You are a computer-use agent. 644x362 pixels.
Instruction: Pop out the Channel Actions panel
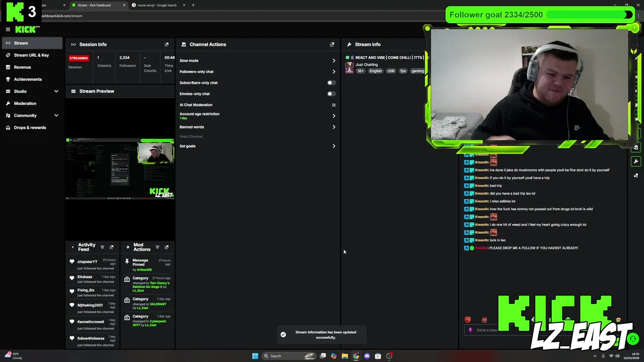pyautogui.click(x=332, y=44)
